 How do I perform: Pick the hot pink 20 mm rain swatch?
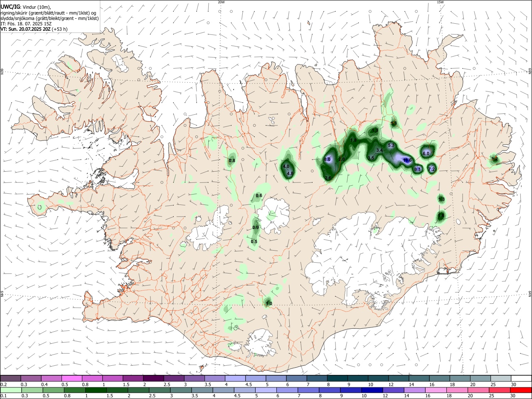[478, 390]
